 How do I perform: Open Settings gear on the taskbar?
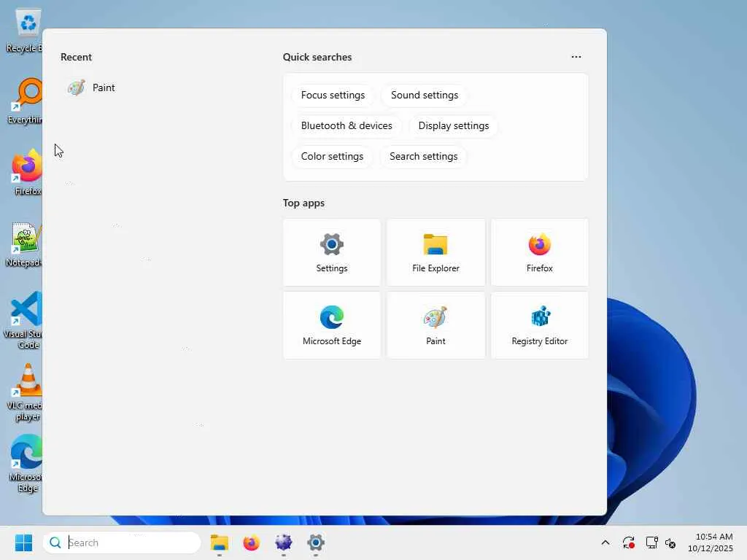315,542
